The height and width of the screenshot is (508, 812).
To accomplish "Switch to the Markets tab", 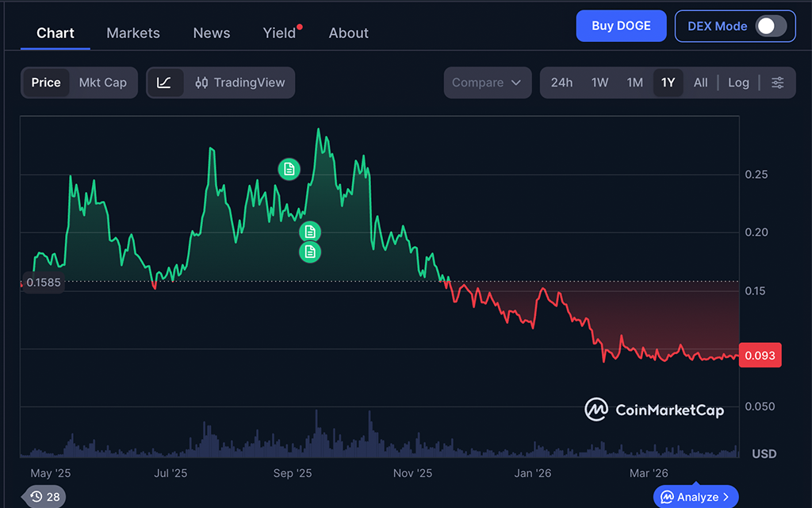I will 132,33.
